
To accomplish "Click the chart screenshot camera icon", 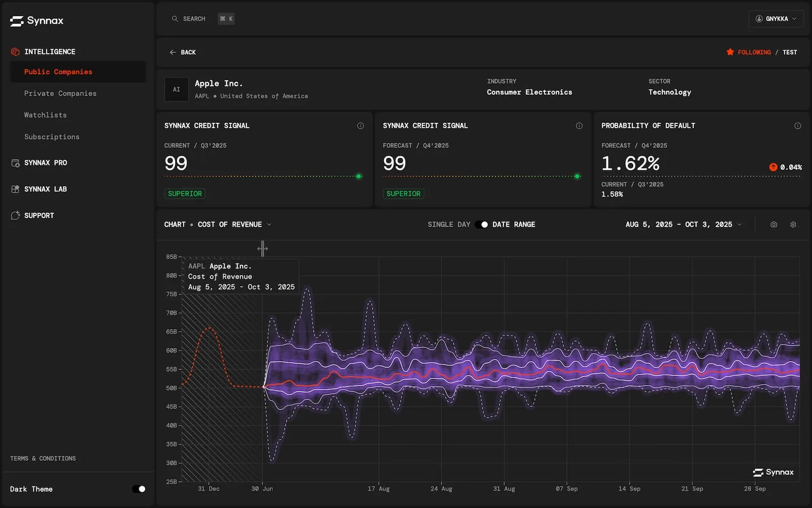I will pos(773,225).
